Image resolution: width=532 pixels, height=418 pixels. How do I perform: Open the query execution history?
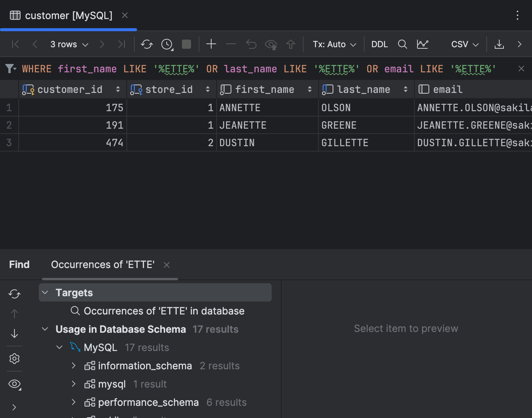tap(166, 44)
